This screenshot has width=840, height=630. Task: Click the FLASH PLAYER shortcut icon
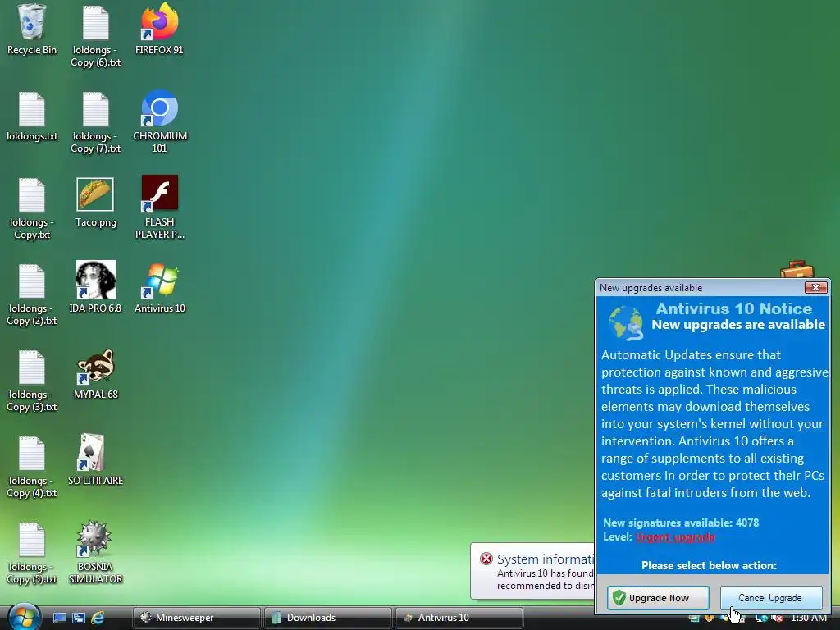[160, 208]
